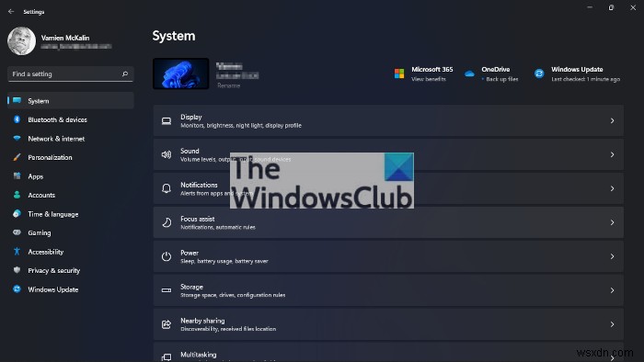644x362 pixels.
Task: Open the Focus assist row
Action: click(388, 222)
